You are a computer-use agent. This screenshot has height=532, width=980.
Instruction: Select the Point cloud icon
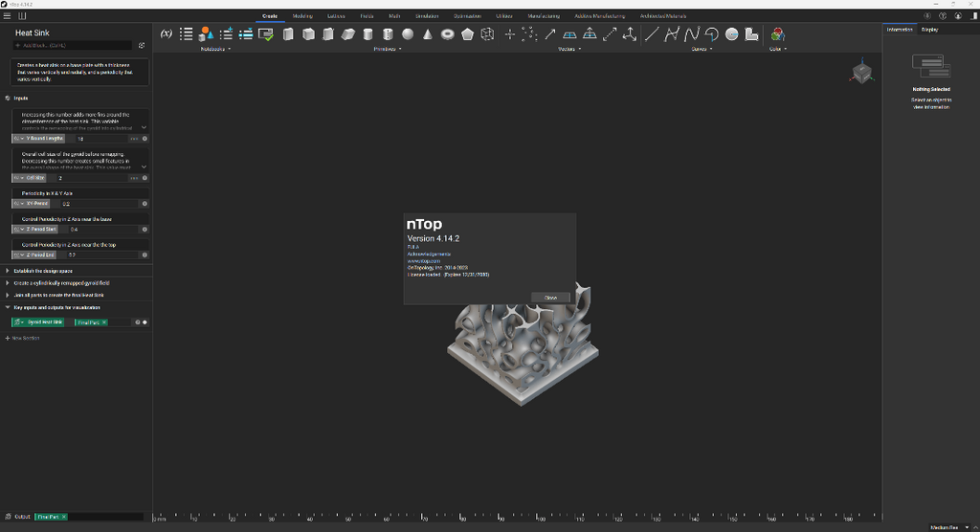529,33
